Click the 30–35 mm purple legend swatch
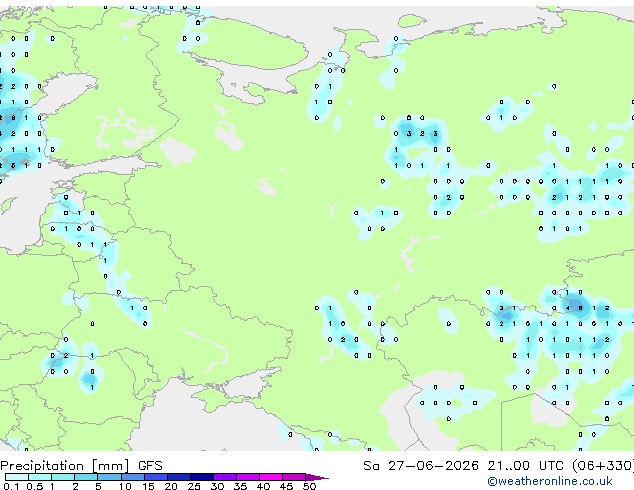Image resolution: width=634 pixels, height=490 pixels. point(225,477)
